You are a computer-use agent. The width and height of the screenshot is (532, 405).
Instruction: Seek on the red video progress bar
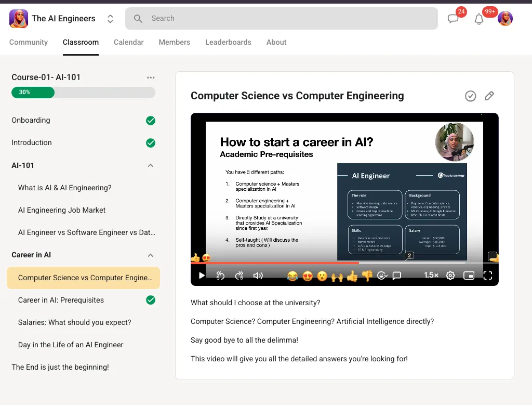click(x=275, y=263)
